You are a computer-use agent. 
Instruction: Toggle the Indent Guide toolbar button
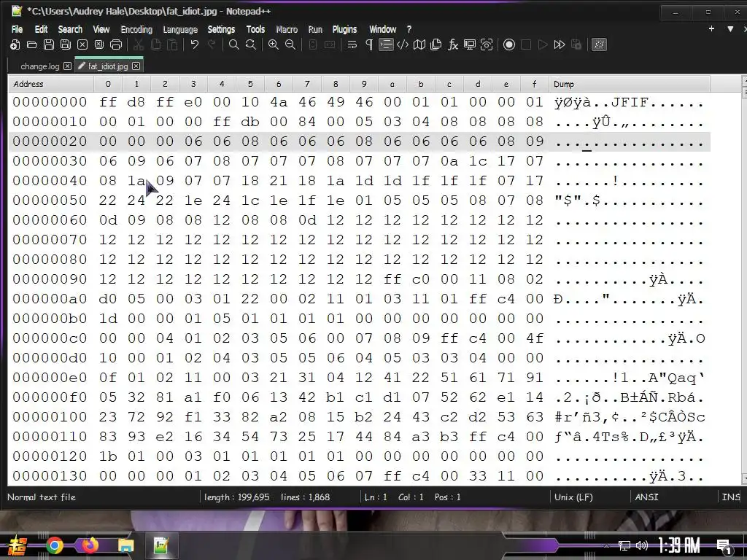385,44
